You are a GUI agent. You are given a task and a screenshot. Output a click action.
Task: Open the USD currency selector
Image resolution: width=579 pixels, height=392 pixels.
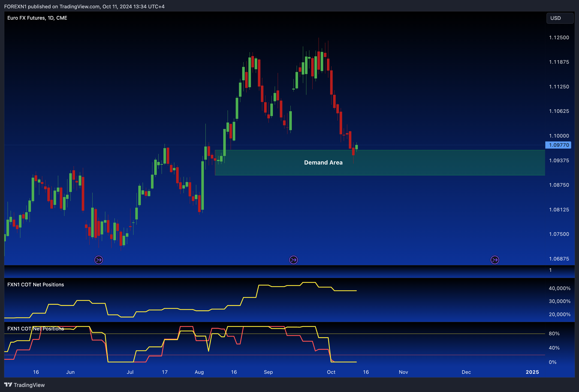point(560,18)
